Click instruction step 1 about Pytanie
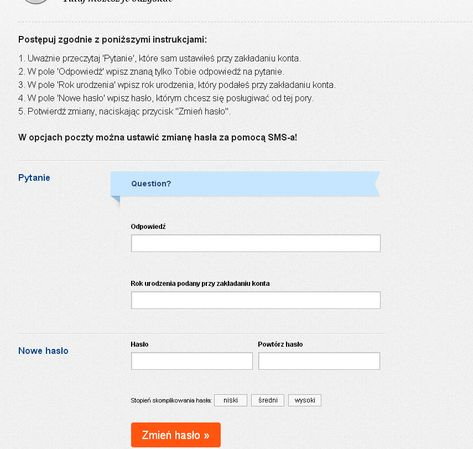Screen dimensions: 473x449 [159, 58]
